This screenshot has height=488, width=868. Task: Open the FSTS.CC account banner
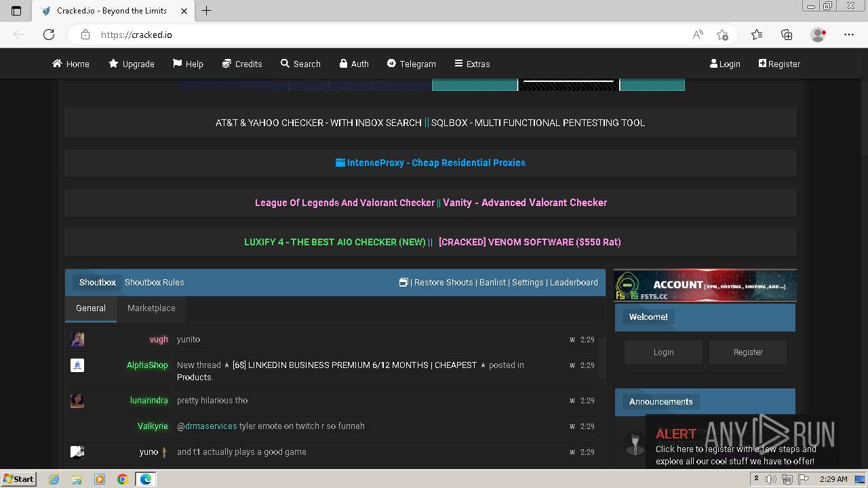705,285
